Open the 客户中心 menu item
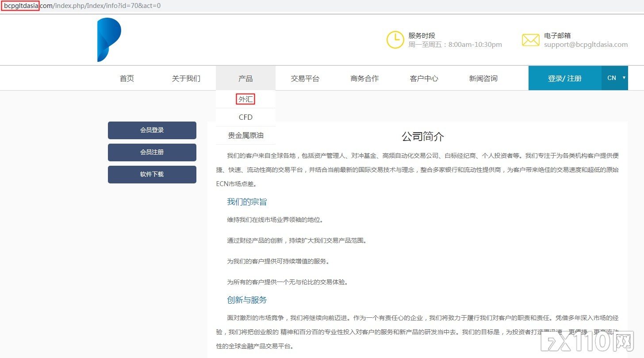The image size is (644, 358). 423,78
